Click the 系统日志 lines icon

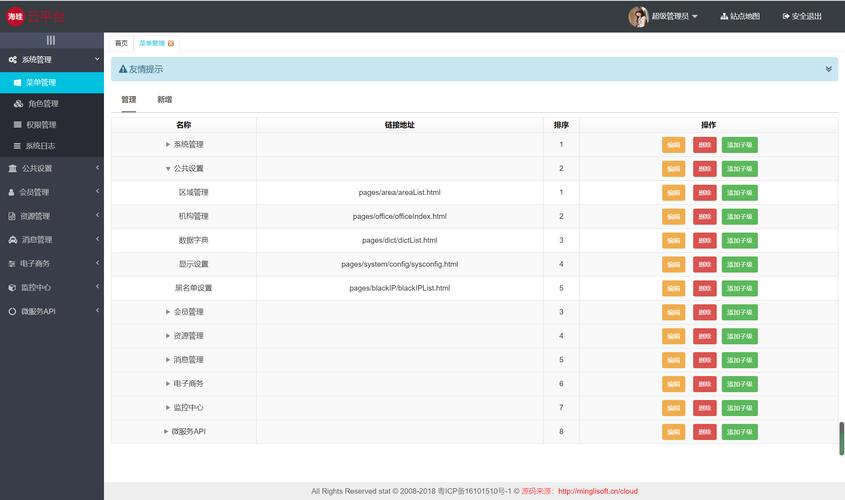click(17, 145)
